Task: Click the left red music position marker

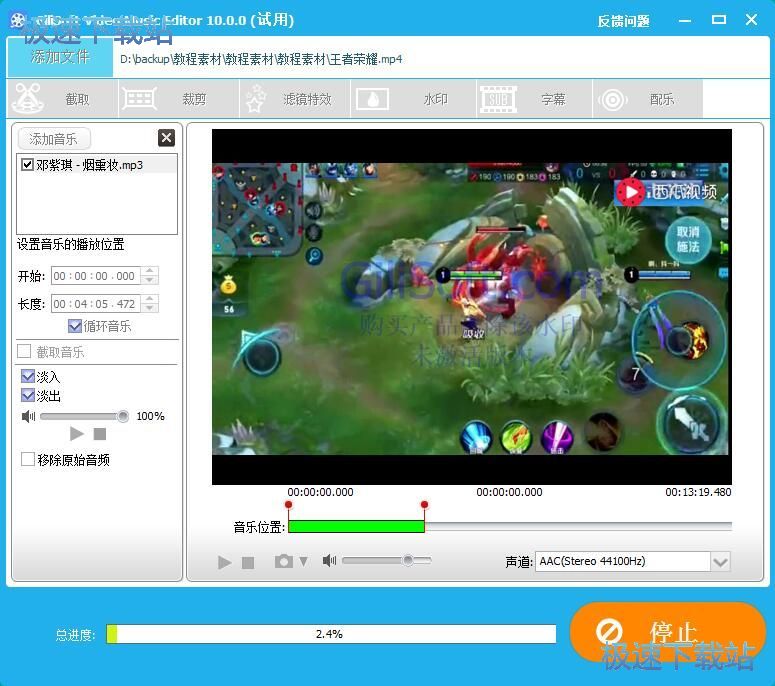Action: coord(289,505)
